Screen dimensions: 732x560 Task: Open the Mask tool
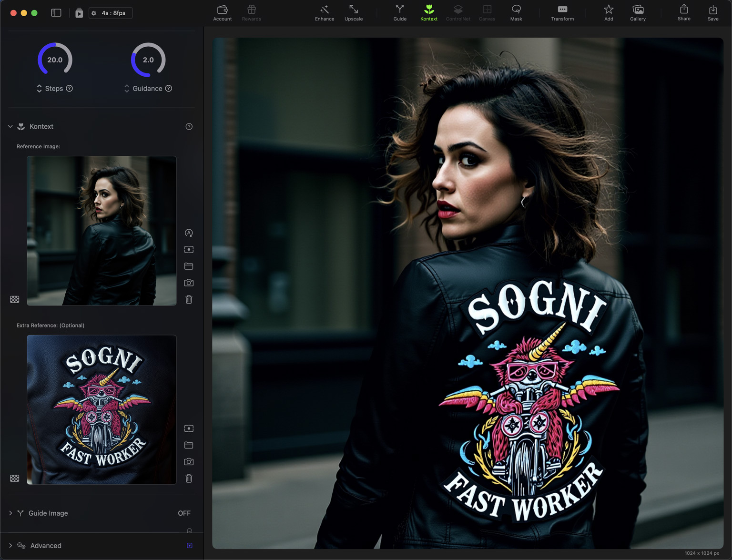516,13
